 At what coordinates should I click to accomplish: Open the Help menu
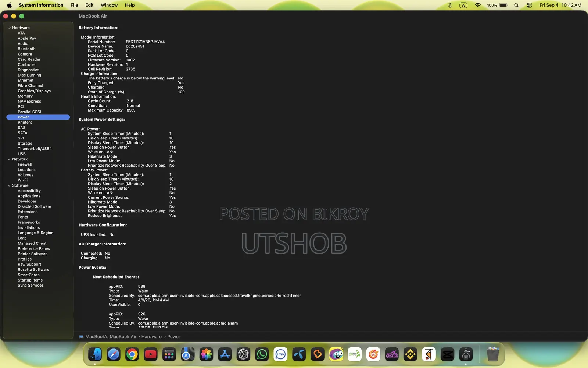pyautogui.click(x=130, y=5)
